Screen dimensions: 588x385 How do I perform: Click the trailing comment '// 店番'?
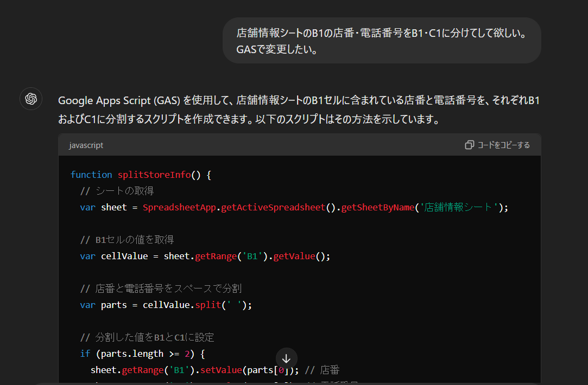pos(322,370)
